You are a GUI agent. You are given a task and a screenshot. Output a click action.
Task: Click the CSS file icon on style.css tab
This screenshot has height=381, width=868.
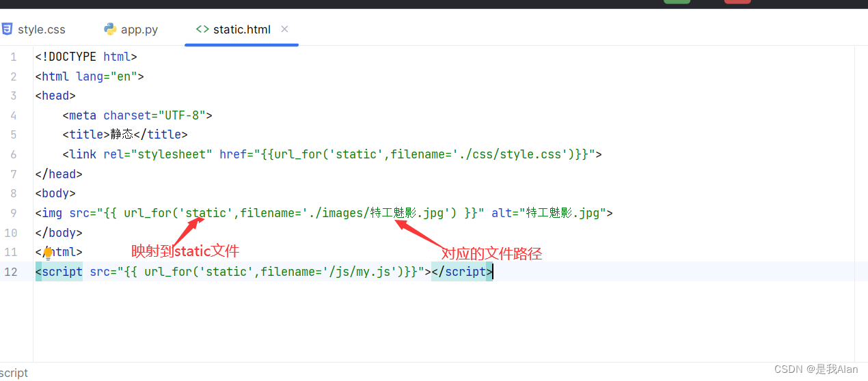click(x=7, y=29)
